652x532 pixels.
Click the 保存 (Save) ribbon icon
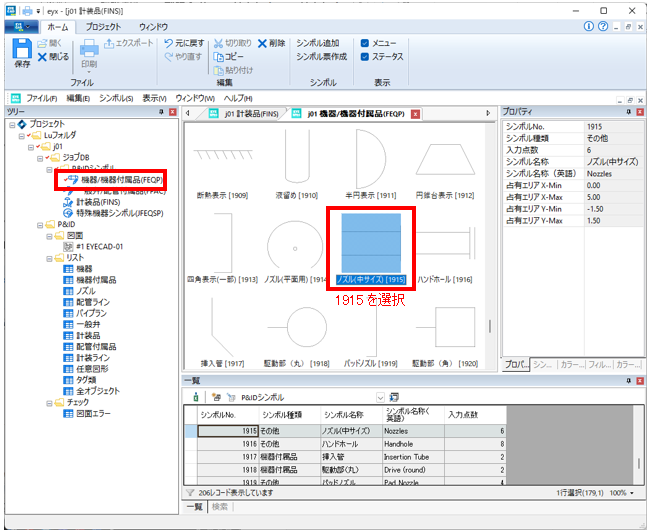coord(22,53)
